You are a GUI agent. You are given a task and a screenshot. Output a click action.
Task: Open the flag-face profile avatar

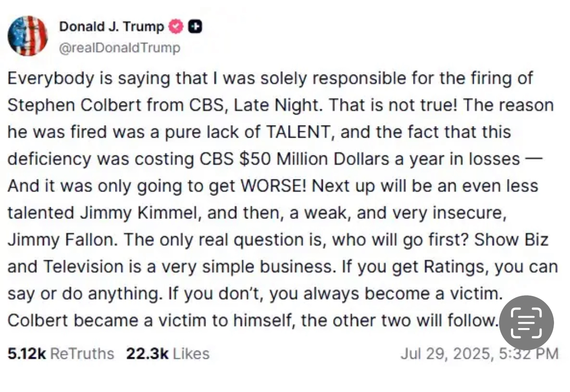click(28, 36)
